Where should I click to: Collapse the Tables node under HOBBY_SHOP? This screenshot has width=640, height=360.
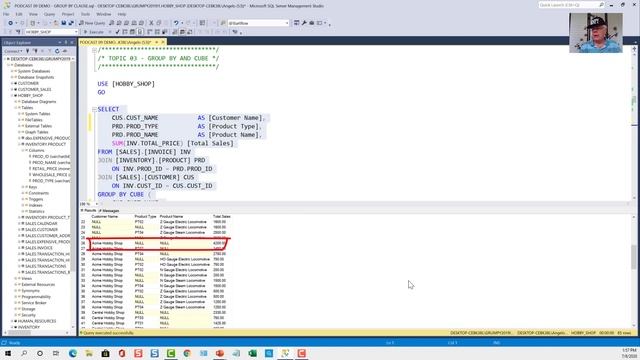[x=16, y=108]
